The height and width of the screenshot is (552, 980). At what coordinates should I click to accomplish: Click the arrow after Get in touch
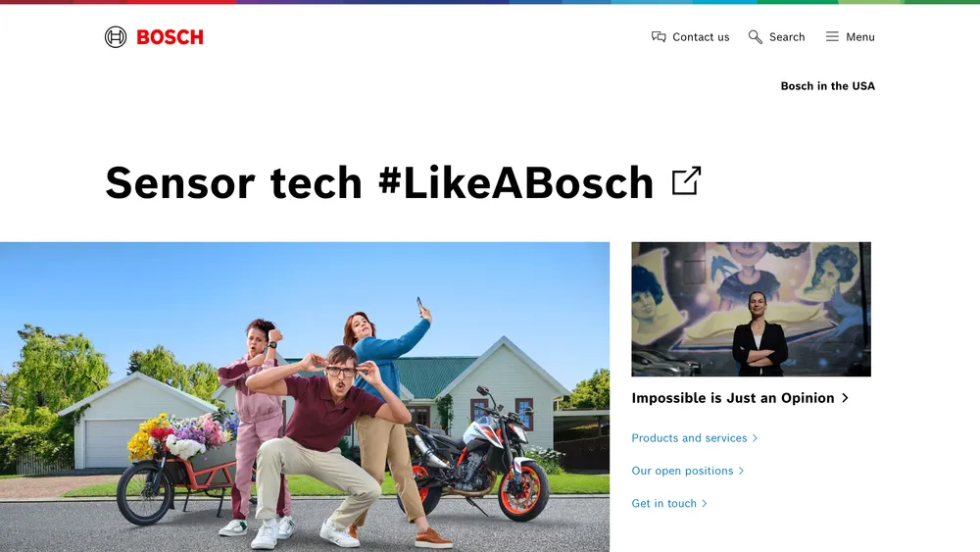pos(705,503)
